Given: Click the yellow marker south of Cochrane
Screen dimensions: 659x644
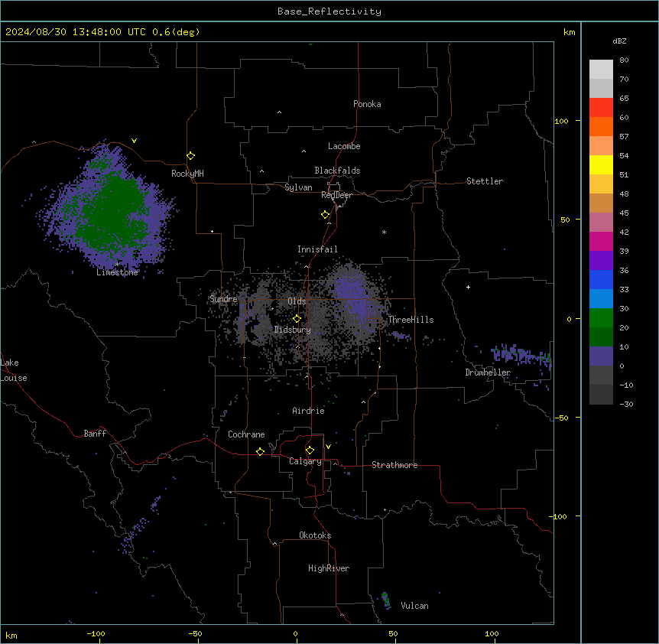Looking at the screenshot, I should click(x=260, y=451).
